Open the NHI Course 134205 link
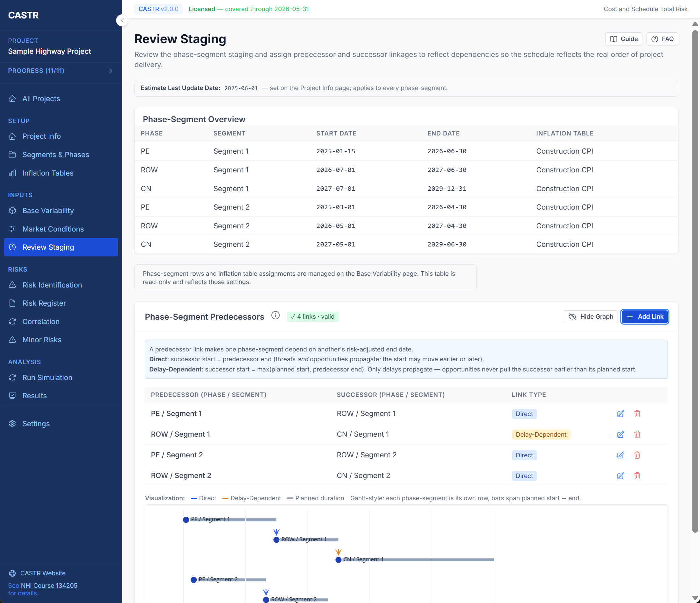700x603 pixels. click(48, 586)
